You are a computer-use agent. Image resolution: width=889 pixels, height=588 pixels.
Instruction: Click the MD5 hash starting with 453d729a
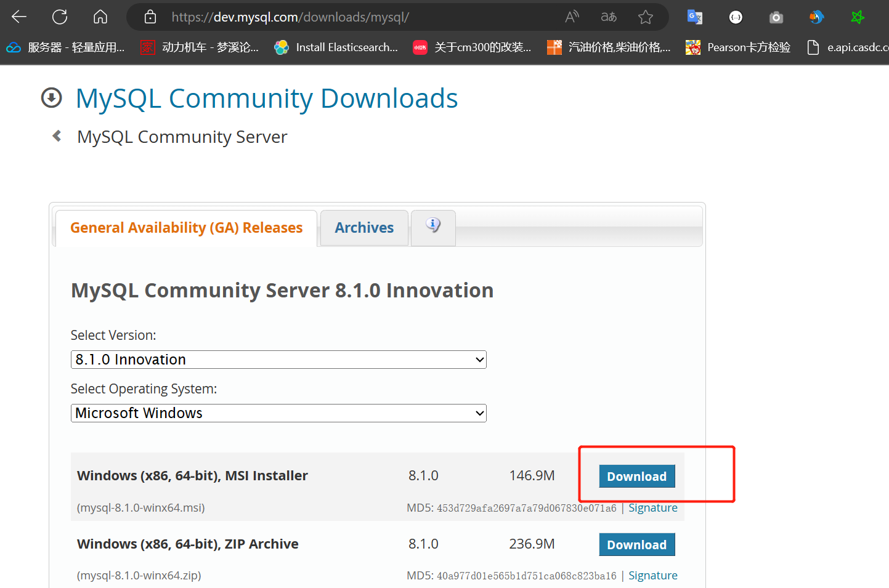pyautogui.click(x=527, y=509)
